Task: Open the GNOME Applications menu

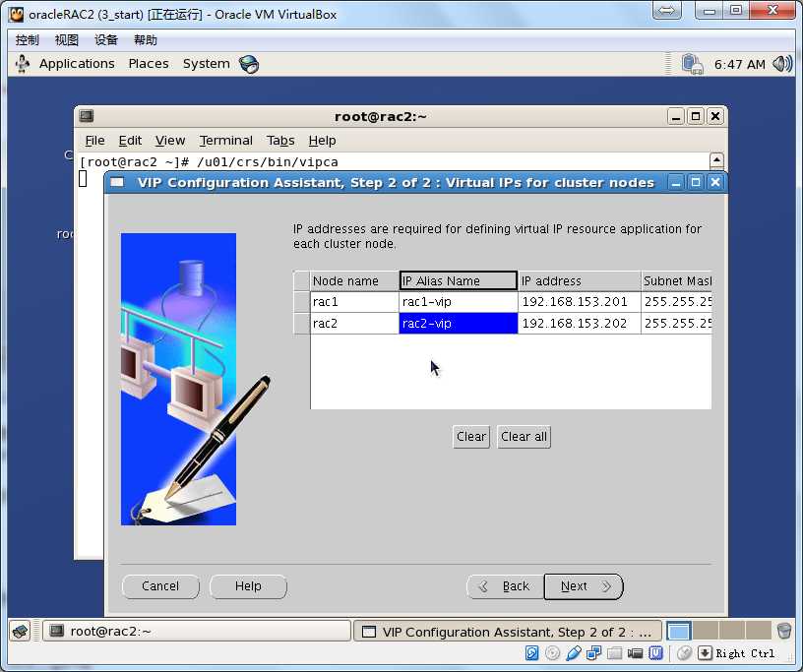Action: tap(77, 64)
